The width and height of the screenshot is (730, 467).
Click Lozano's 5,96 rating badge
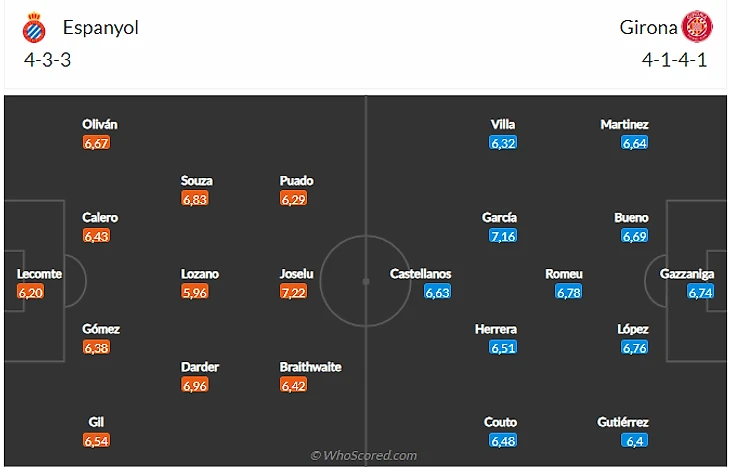click(195, 292)
